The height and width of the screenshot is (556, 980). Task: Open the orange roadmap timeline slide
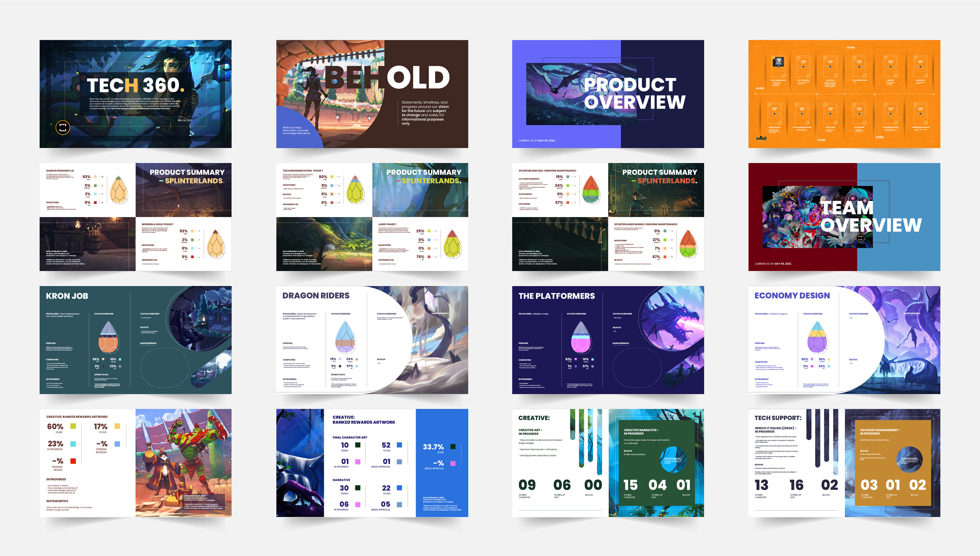[x=844, y=94]
